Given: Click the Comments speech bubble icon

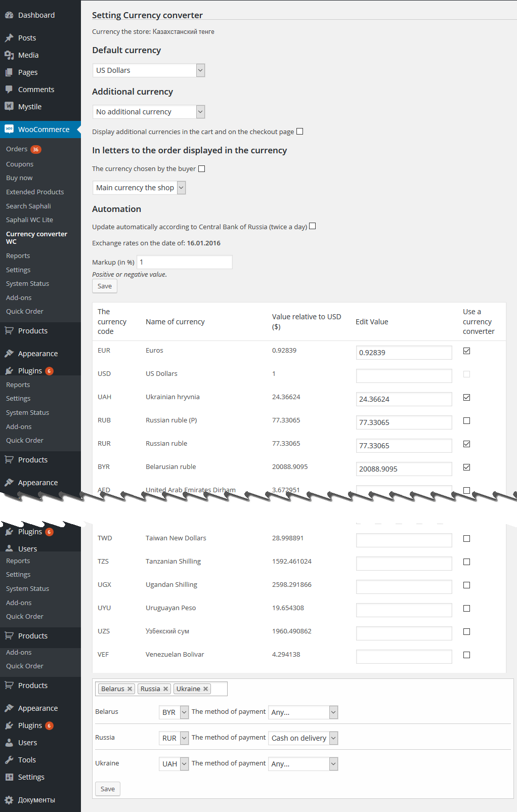Looking at the screenshot, I should click(9, 90).
